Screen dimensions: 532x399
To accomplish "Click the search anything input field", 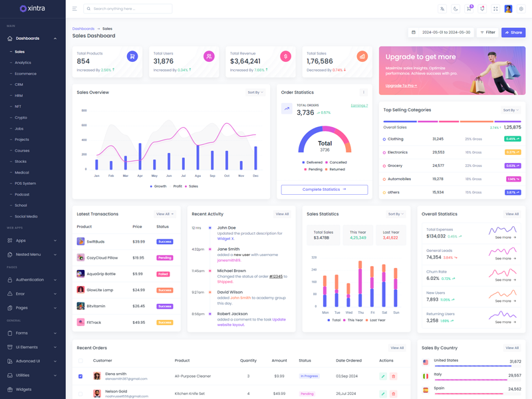I will (130, 9).
